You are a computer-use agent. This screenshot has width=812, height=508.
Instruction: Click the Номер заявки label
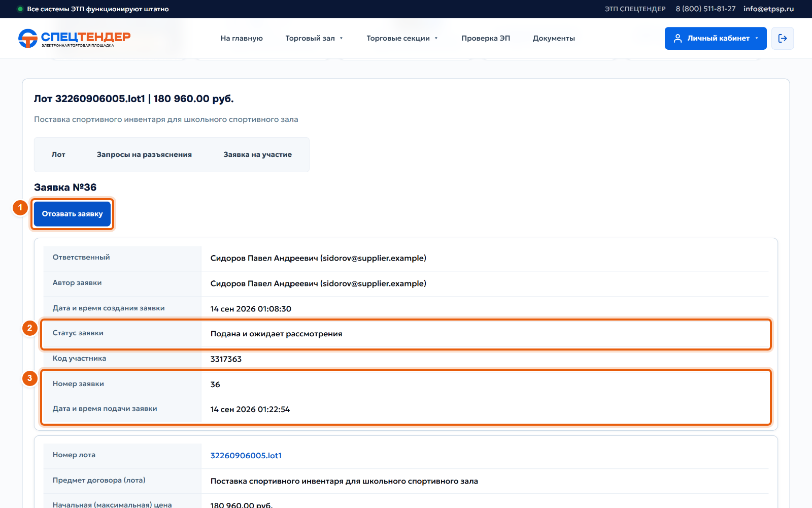pos(78,384)
